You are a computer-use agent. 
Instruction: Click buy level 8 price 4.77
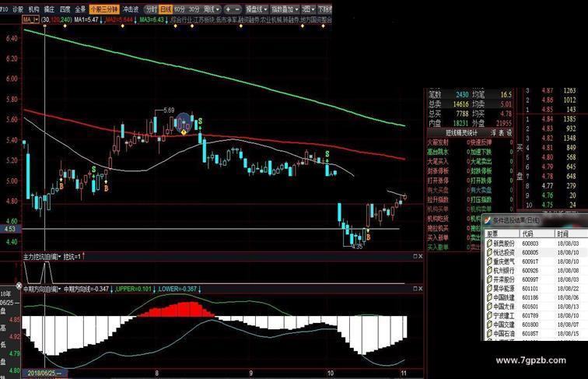tap(547, 186)
